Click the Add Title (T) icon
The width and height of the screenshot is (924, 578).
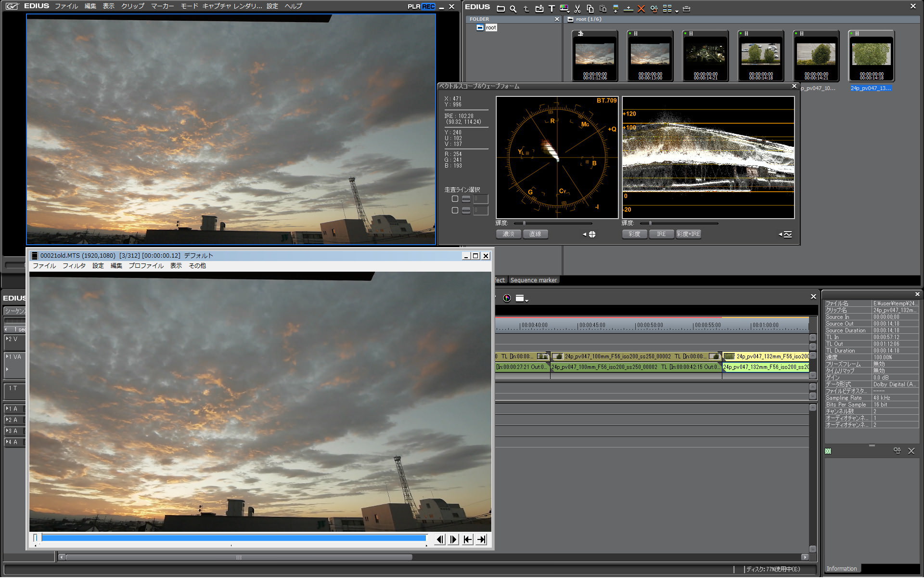(552, 9)
